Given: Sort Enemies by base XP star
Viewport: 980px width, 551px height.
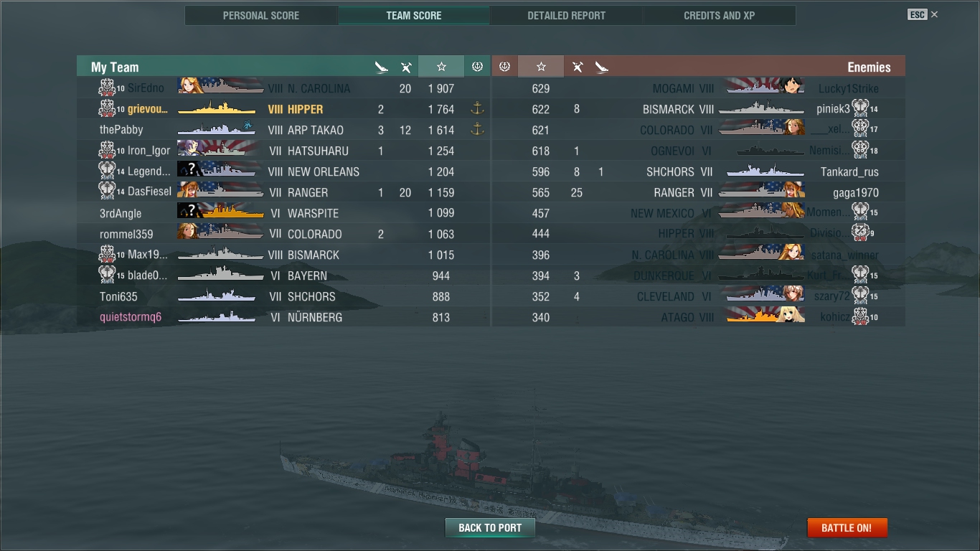Looking at the screenshot, I should [541, 67].
